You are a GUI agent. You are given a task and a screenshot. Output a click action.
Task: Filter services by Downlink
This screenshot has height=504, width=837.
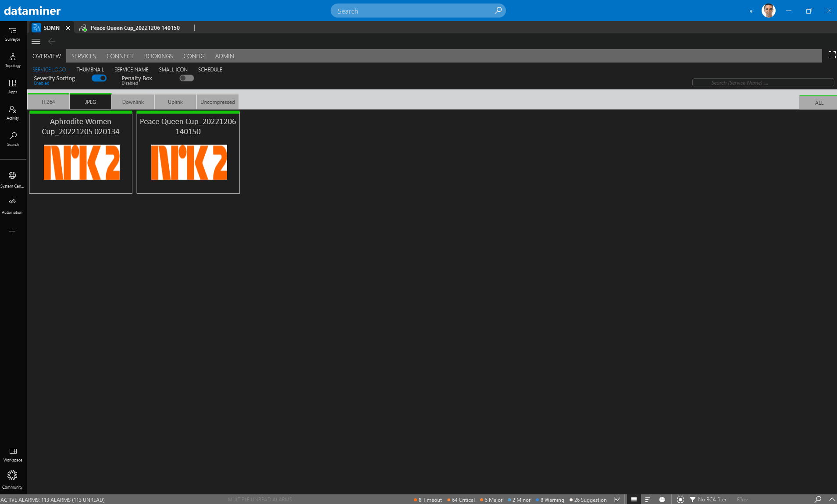[x=133, y=102]
